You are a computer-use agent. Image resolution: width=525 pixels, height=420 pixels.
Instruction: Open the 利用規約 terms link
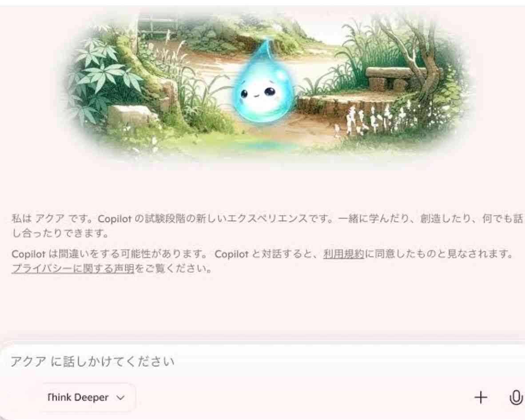343,254
